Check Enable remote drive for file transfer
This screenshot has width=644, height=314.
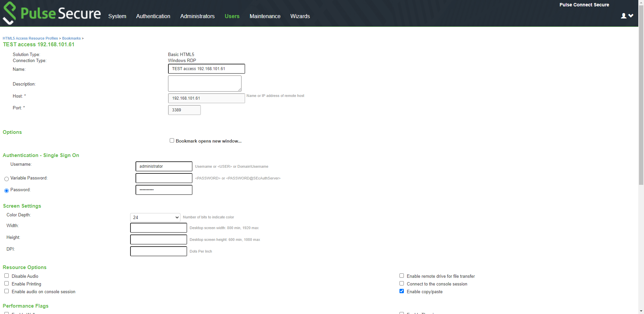click(x=401, y=276)
